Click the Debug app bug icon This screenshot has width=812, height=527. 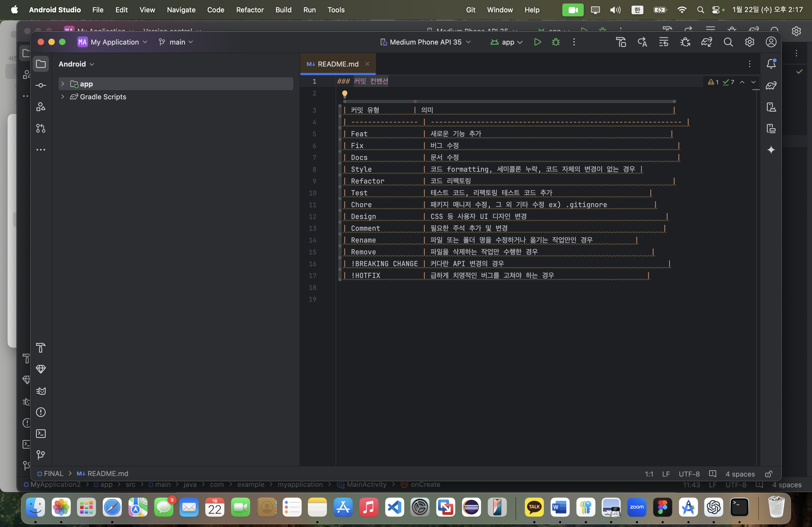pos(556,42)
